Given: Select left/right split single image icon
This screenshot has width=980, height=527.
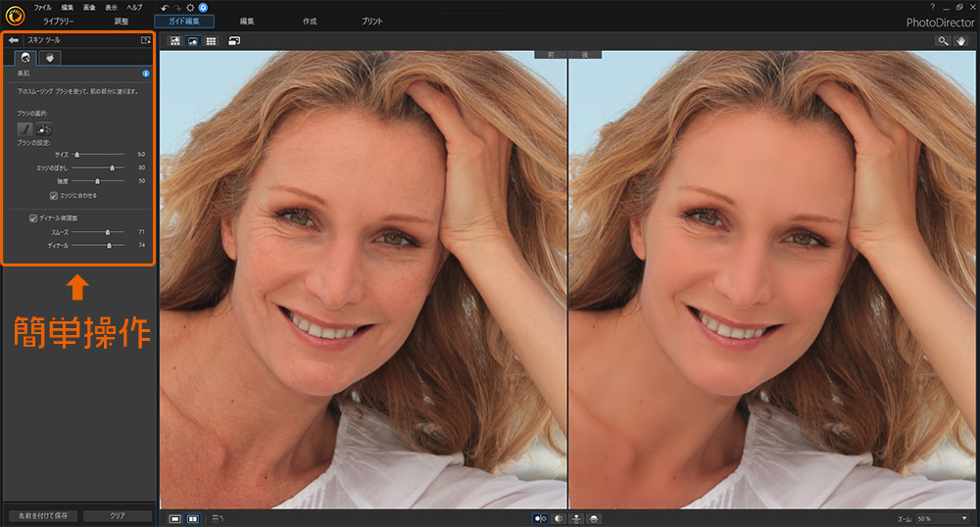Looking at the screenshot, I should point(559,519).
